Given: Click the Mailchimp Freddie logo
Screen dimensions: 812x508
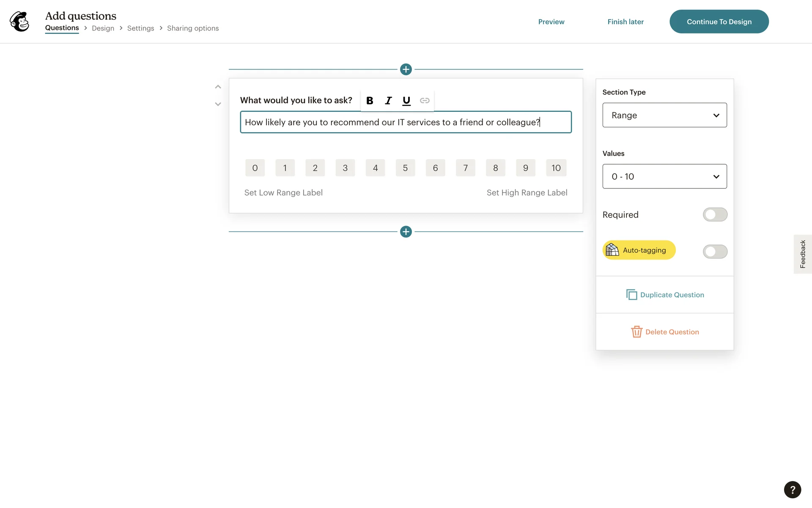Looking at the screenshot, I should point(19,22).
